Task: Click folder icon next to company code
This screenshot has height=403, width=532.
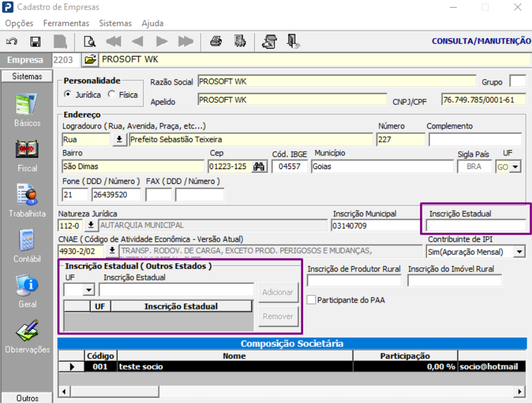Action: click(x=89, y=60)
